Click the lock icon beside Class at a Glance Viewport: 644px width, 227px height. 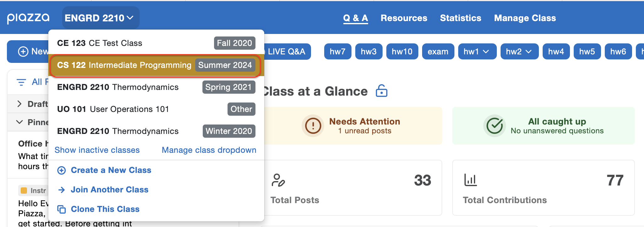tap(382, 91)
